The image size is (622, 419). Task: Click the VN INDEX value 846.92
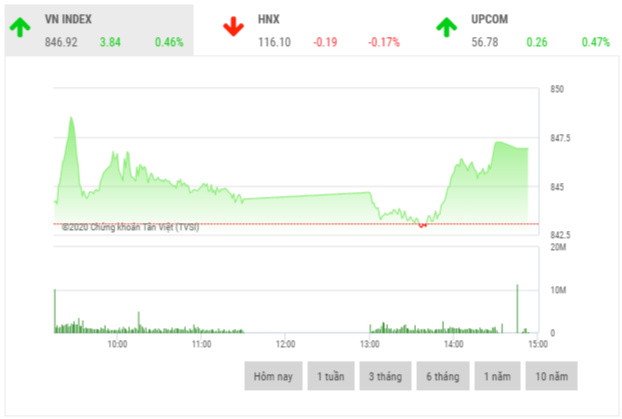tap(62, 42)
